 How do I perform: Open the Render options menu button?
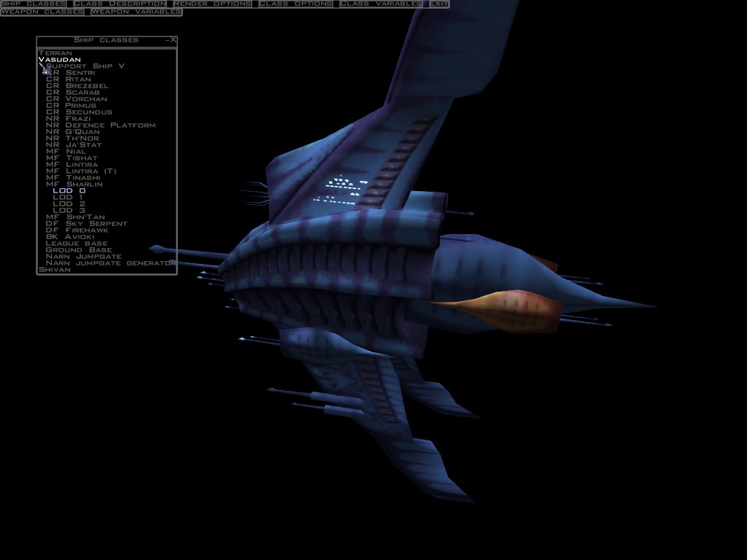(x=212, y=4)
